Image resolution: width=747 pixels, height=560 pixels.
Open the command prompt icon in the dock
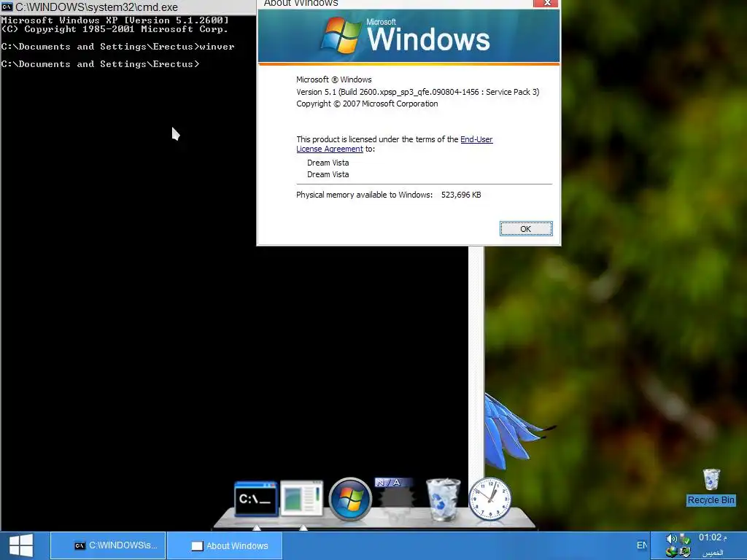point(256,499)
